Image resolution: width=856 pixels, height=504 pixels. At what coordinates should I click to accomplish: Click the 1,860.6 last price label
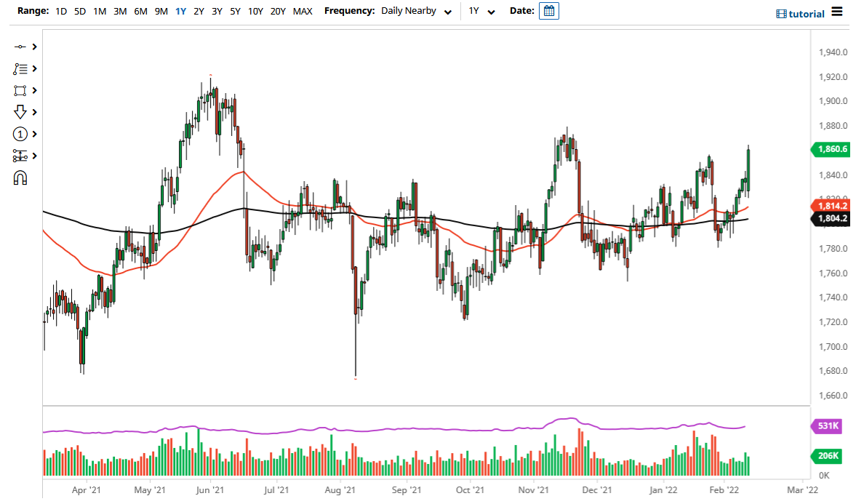(x=831, y=149)
